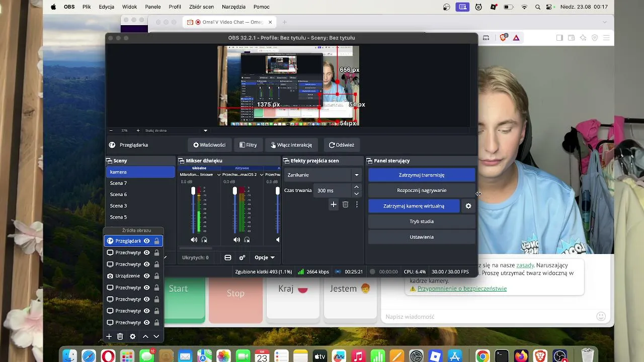
Task: Increase Czas trwania with the up arrow
Action: coord(357,187)
